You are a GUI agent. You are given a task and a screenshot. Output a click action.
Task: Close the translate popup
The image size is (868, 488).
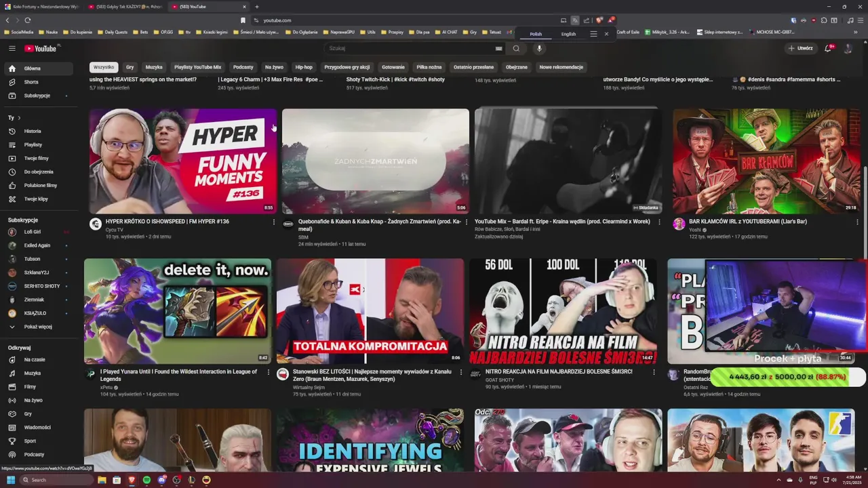[606, 34]
